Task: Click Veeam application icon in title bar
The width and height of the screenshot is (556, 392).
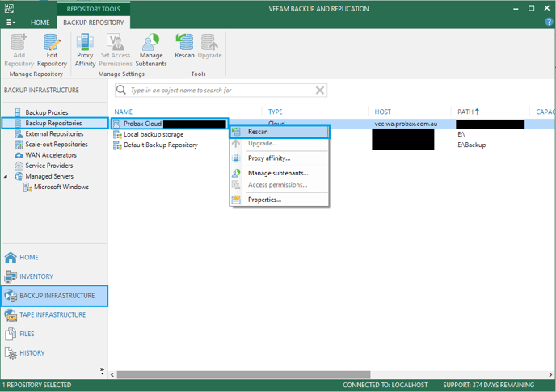Action: [x=9, y=9]
